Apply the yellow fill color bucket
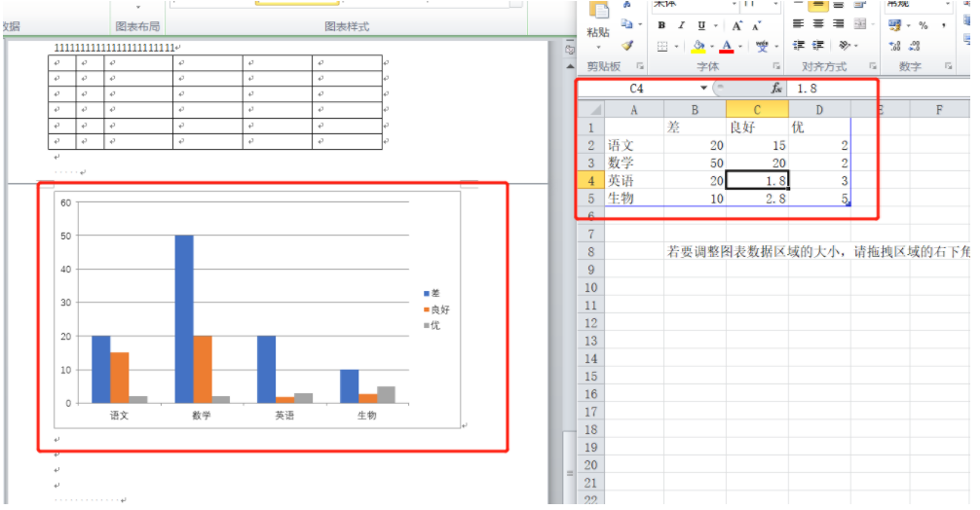Screen dimensions: 980x510 pos(698,46)
